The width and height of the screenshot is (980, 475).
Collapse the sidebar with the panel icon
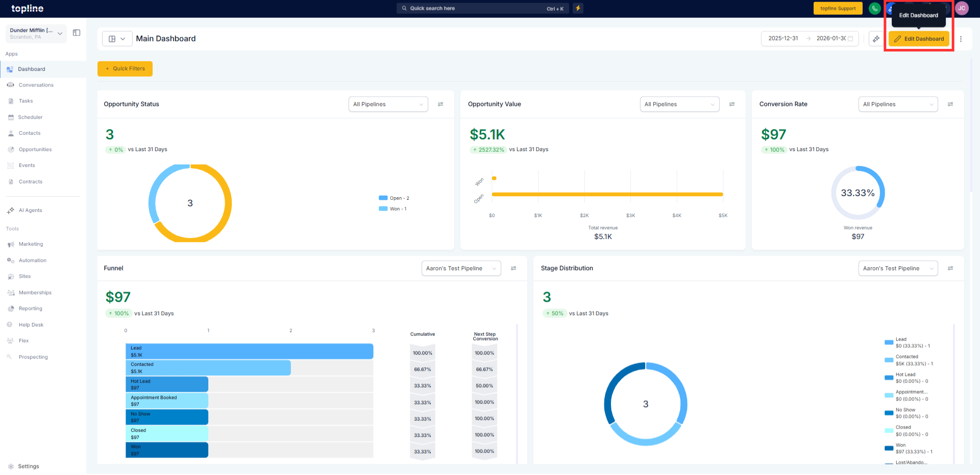click(77, 33)
